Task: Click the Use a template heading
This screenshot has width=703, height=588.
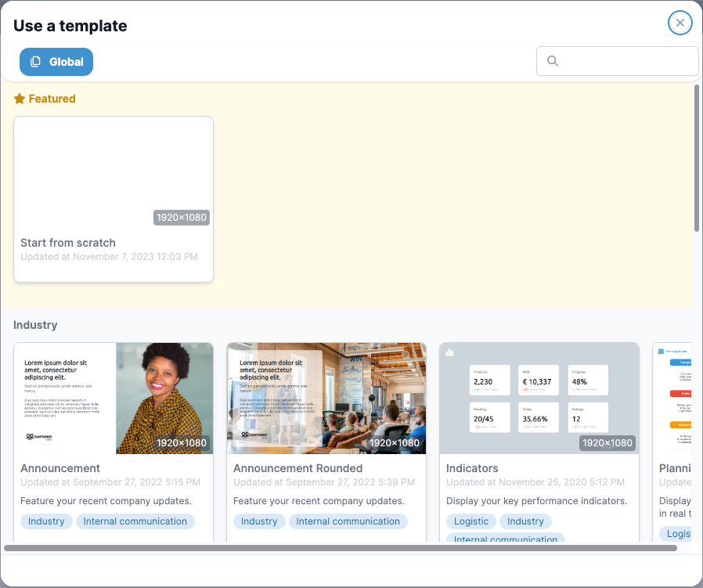Action: [70, 26]
